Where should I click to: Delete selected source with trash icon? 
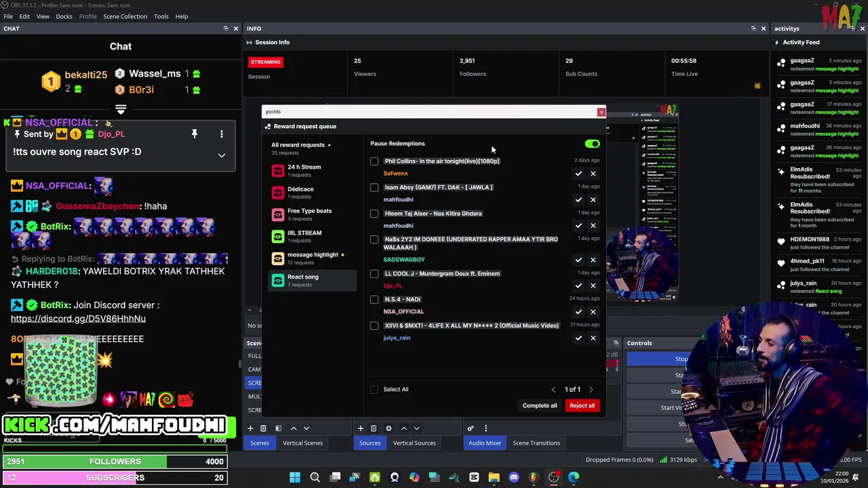pyautogui.click(x=374, y=428)
